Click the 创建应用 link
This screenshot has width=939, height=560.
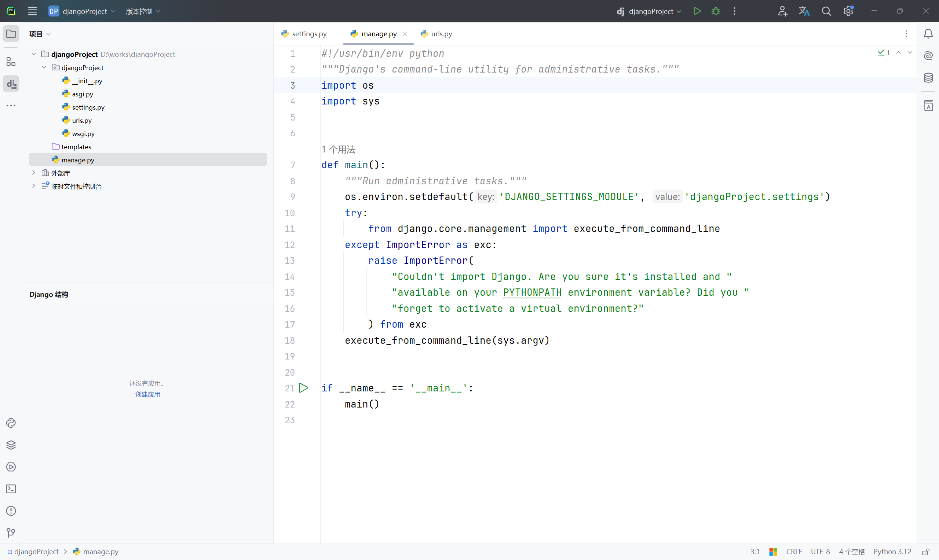[x=147, y=394]
